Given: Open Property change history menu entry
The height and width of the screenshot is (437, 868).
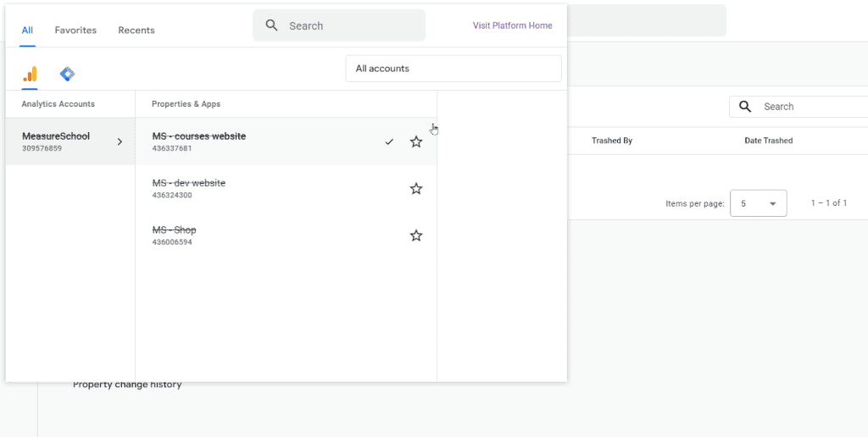Looking at the screenshot, I should (127, 385).
